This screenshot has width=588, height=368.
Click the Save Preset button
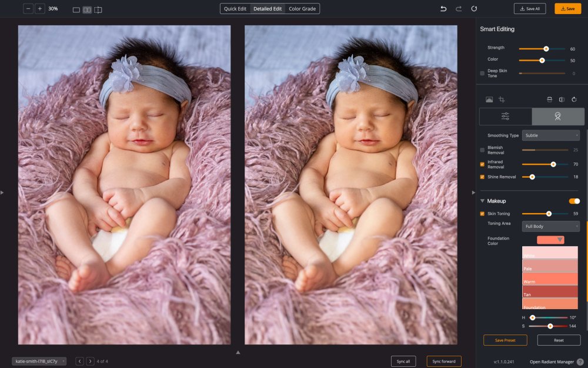point(505,340)
